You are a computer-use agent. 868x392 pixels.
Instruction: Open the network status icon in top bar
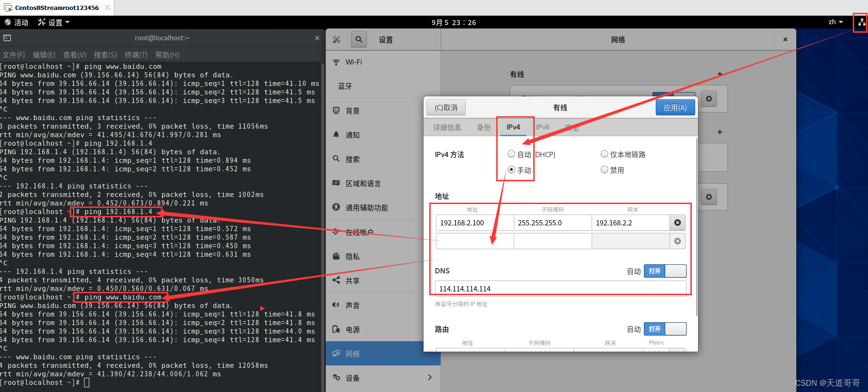click(x=861, y=22)
